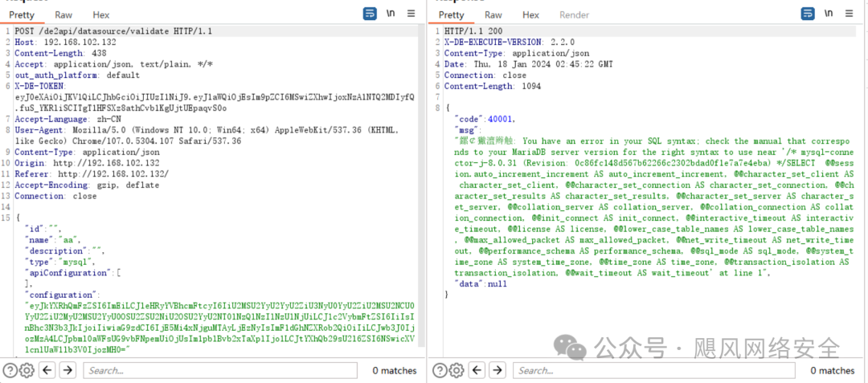Select Pretty tab in Response pane
This screenshot has width=868, height=383.
point(451,15)
